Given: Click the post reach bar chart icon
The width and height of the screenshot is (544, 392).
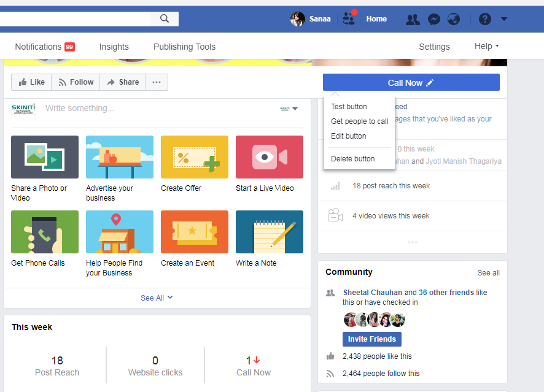Looking at the screenshot, I should [x=335, y=186].
